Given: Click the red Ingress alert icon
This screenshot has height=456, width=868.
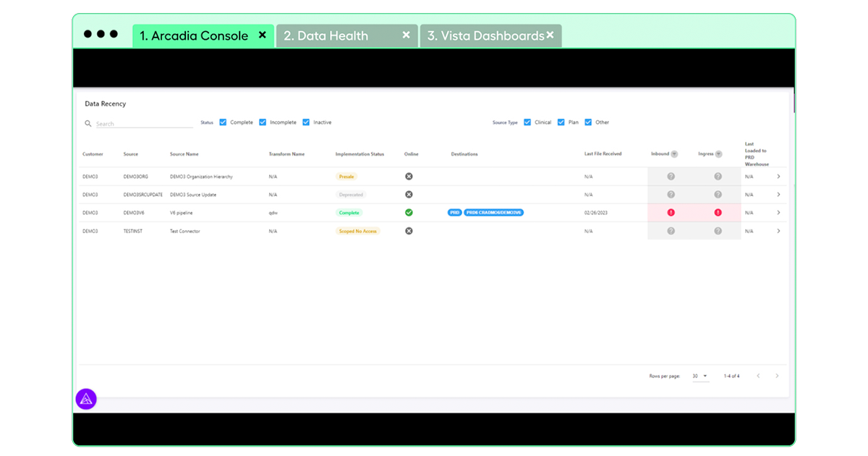Looking at the screenshot, I should tap(718, 213).
